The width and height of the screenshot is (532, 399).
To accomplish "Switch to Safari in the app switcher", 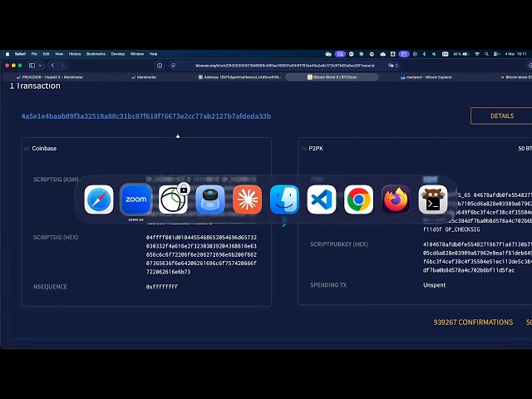I will click(99, 199).
